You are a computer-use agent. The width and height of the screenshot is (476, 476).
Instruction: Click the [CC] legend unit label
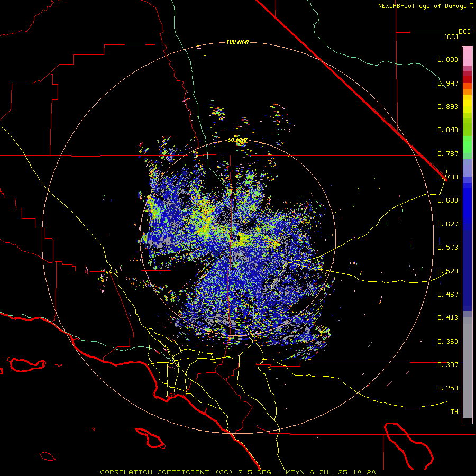click(452, 36)
